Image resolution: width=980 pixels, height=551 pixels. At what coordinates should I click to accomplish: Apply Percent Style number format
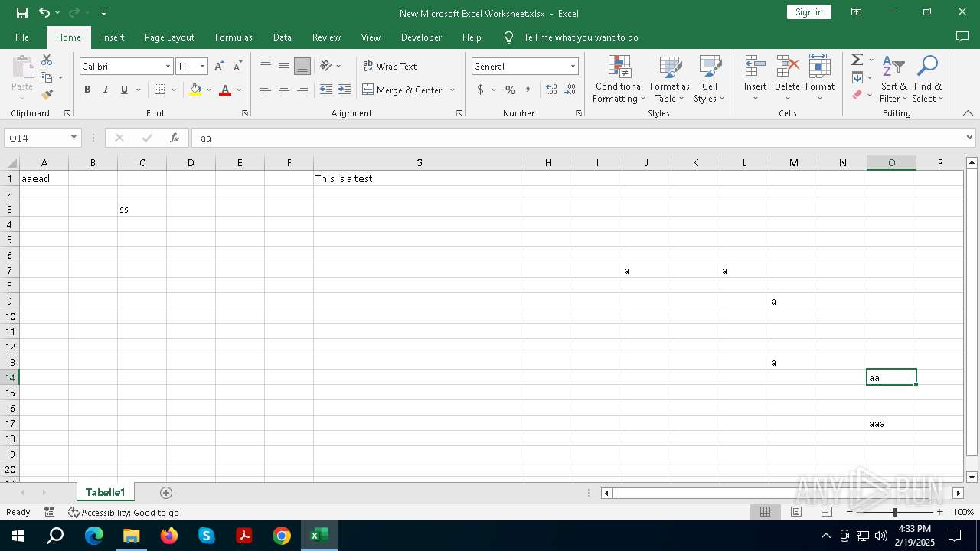510,90
